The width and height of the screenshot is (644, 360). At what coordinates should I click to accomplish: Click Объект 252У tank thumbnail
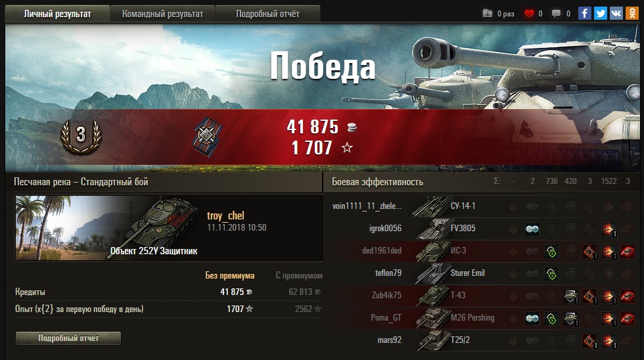(x=107, y=228)
